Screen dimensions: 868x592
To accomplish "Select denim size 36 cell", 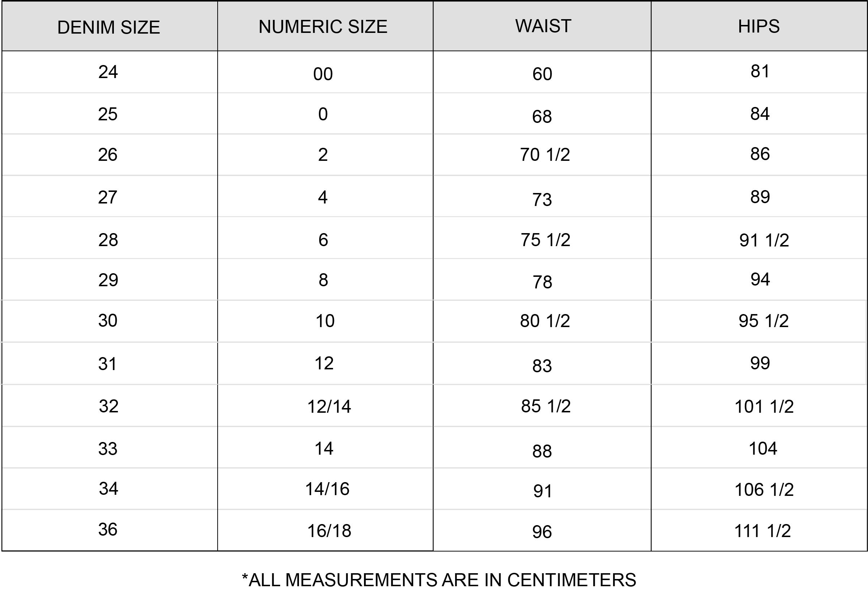I will pyautogui.click(x=108, y=529).
